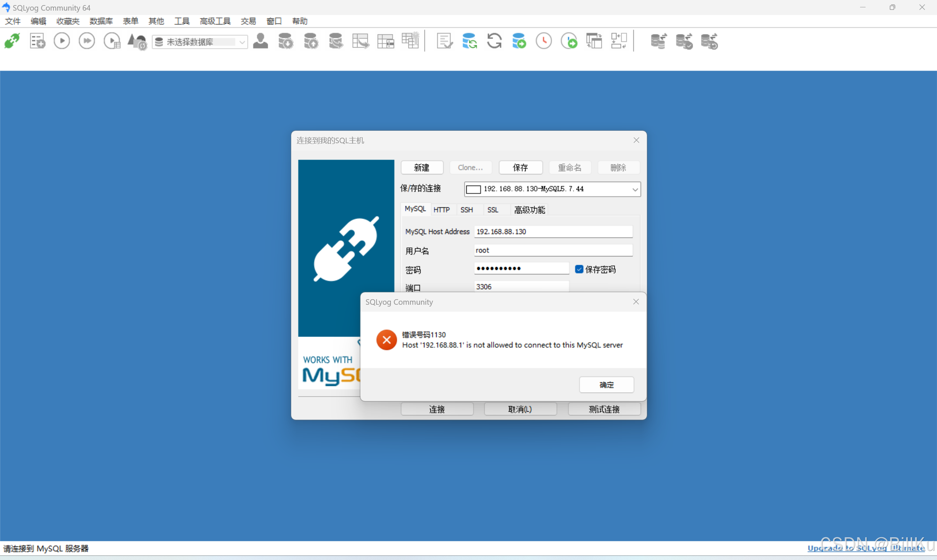
Task: Open the 未选择数据库 database dropdown
Action: 200,41
